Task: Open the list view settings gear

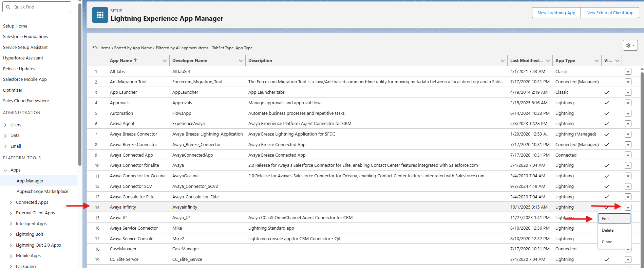Action: [x=630, y=45]
